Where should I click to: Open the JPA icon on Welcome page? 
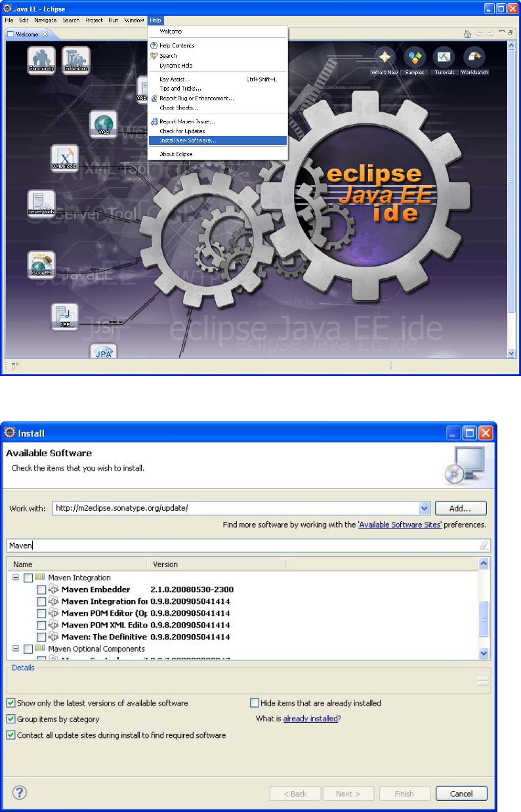click(103, 351)
